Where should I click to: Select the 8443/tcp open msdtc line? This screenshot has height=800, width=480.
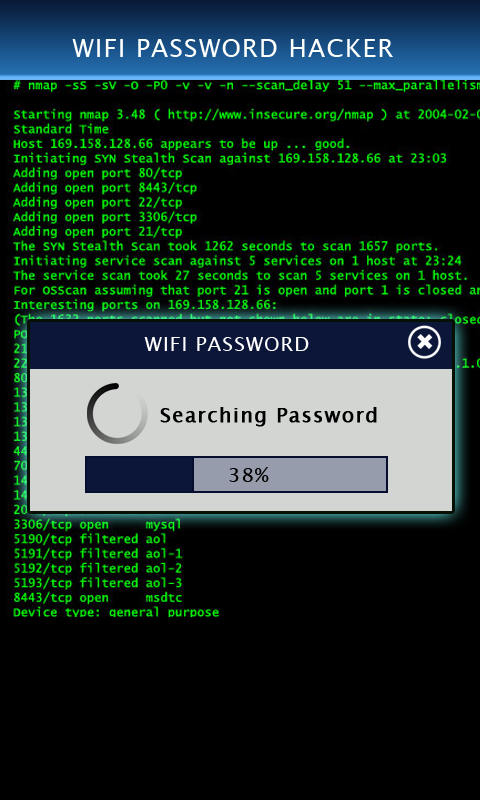[x=97, y=598]
